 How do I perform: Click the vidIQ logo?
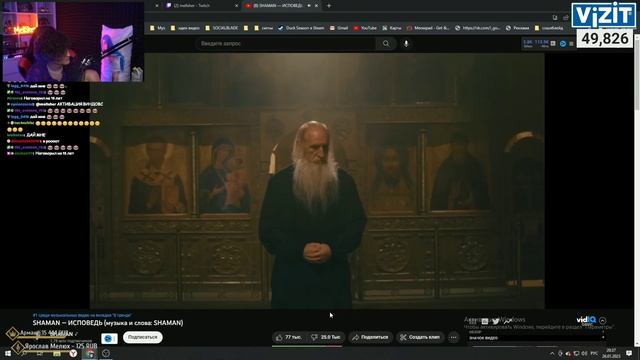[586, 320]
